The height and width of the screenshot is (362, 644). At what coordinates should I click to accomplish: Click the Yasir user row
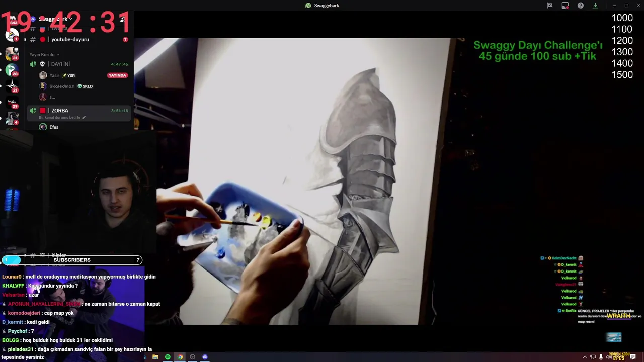point(84,75)
